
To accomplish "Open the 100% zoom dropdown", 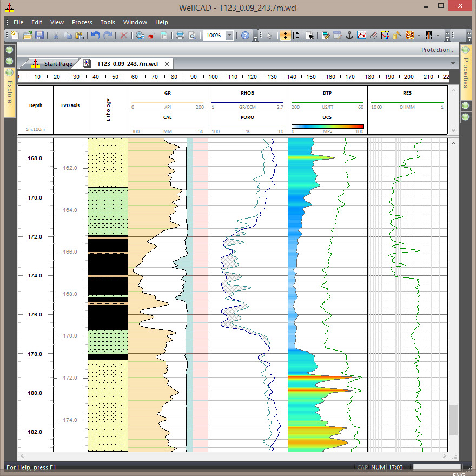I will [x=229, y=36].
